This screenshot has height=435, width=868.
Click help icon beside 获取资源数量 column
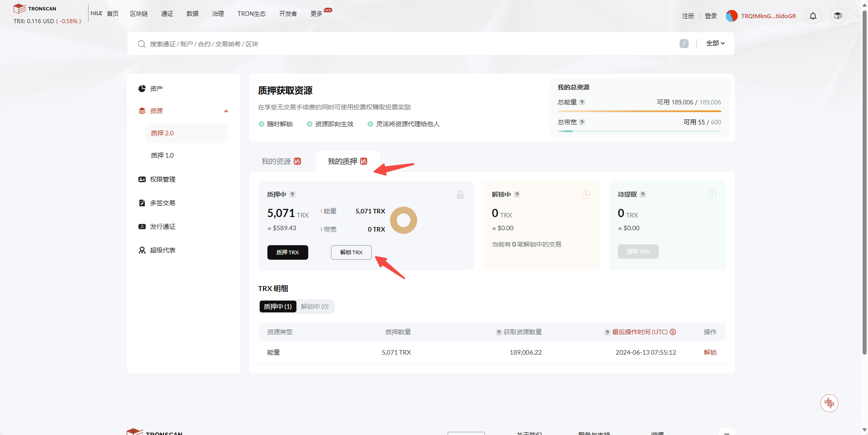pyautogui.click(x=499, y=332)
